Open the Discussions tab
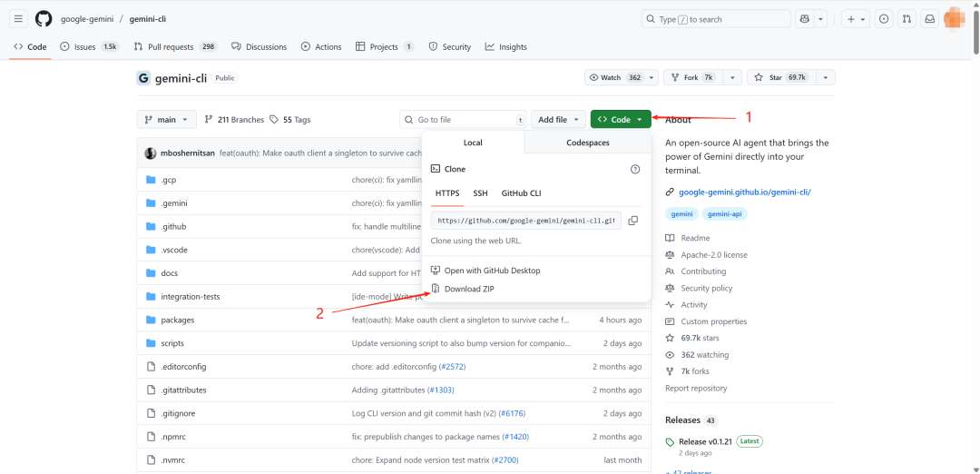The height and width of the screenshot is (474, 980). tap(260, 47)
